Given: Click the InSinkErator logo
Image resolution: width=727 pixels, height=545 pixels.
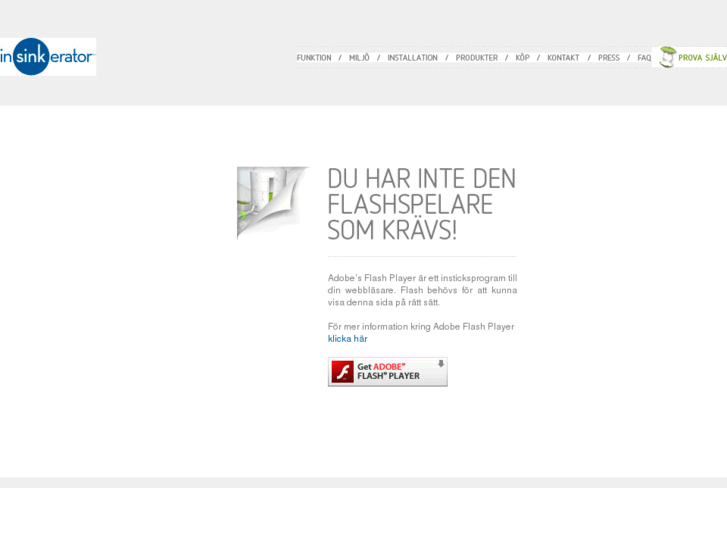Looking at the screenshot, I should point(48,57).
